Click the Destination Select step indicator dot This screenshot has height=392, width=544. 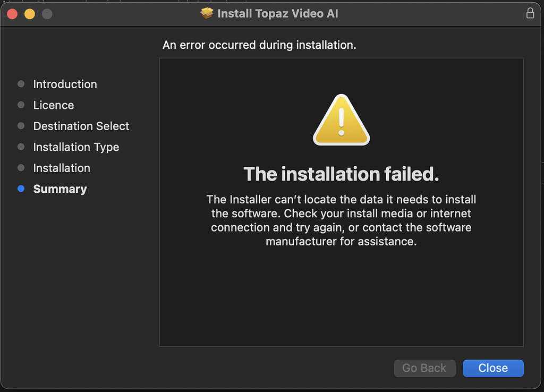[21, 126]
